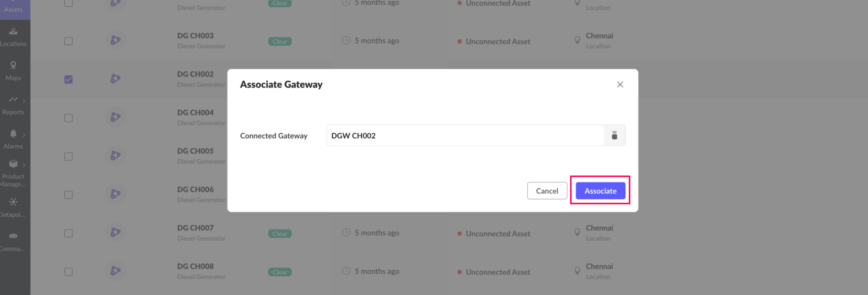Open Maps from the sidebar
The height and width of the screenshot is (295, 868).
(x=13, y=71)
